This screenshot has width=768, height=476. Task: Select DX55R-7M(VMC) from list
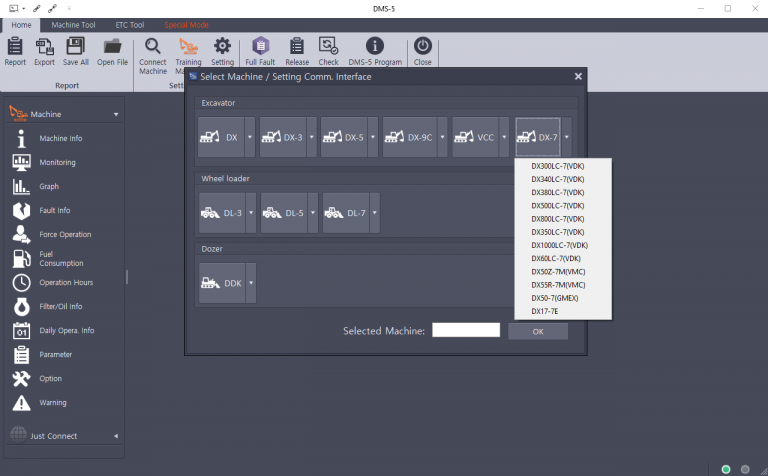(x=558, y=285)
